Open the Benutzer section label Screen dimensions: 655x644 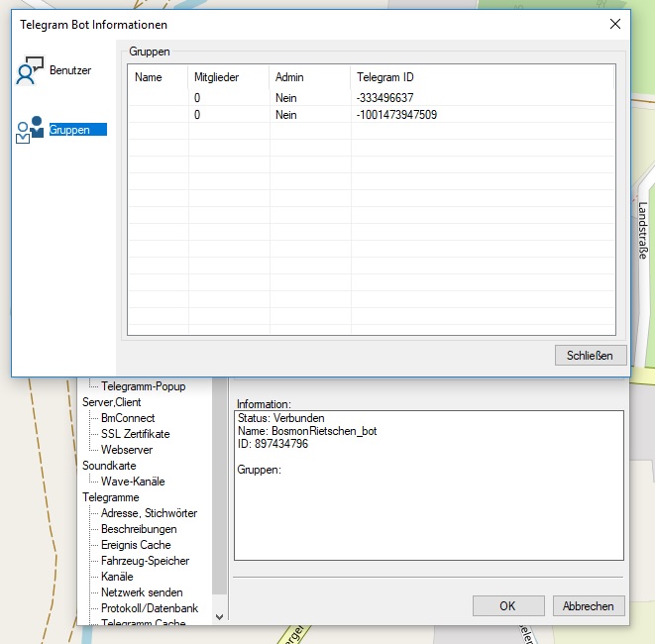tap(70, 71)
